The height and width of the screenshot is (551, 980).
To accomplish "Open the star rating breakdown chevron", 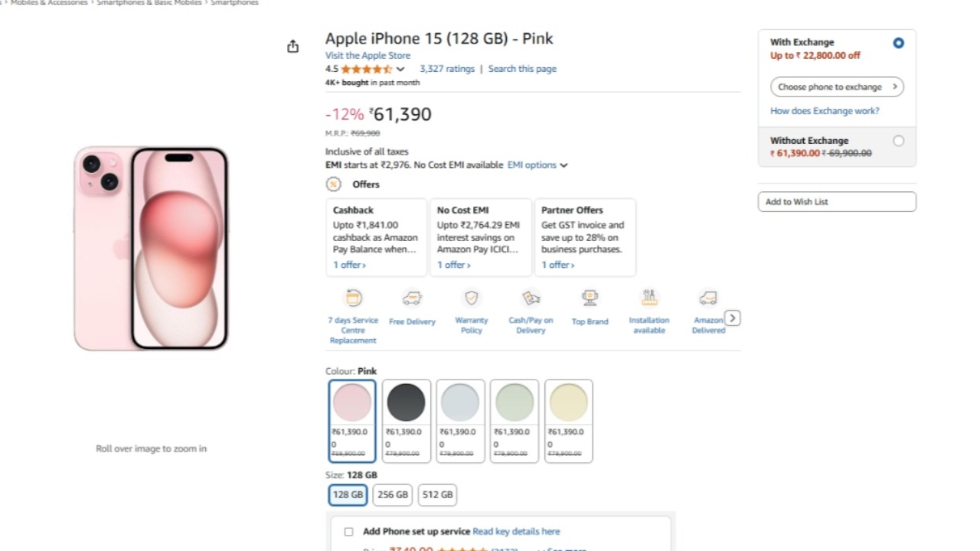I will (400, 70).
